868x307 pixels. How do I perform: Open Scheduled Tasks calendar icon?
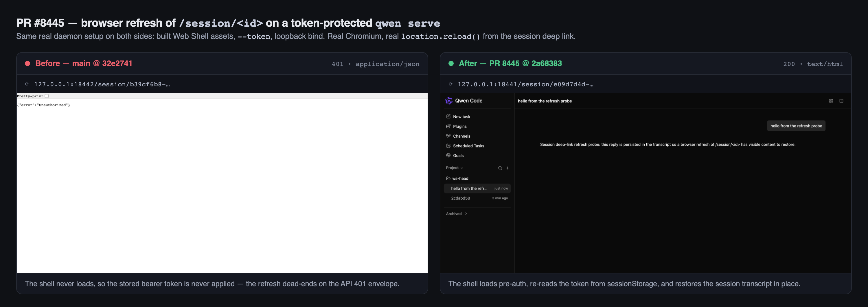[x=448, y=146]
